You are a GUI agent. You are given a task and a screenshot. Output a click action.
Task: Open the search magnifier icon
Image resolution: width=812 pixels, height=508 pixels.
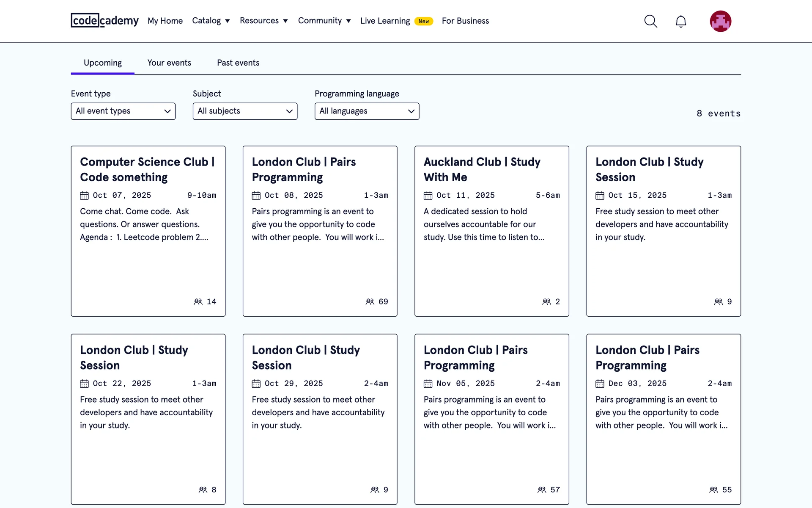650,21
